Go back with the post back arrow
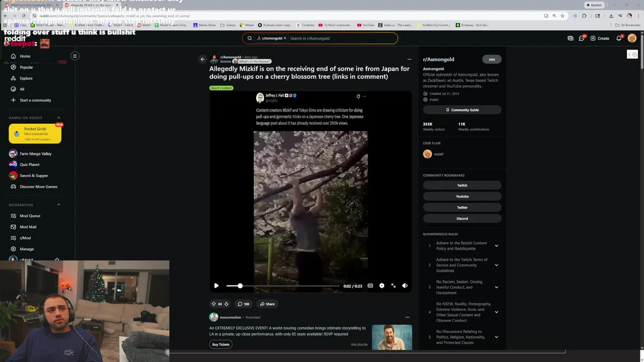This screenshot has width=644, height=362. [203, 59]
